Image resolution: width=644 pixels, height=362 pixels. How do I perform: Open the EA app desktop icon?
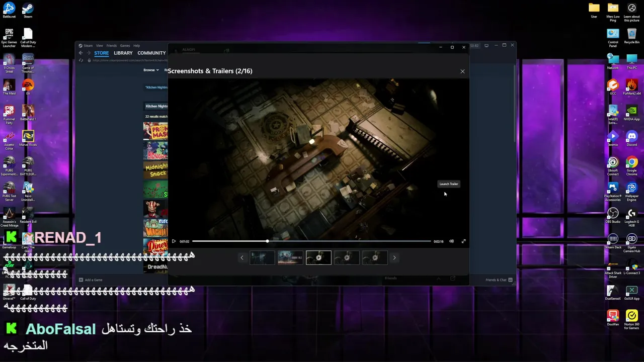click(x=28, y=87)
